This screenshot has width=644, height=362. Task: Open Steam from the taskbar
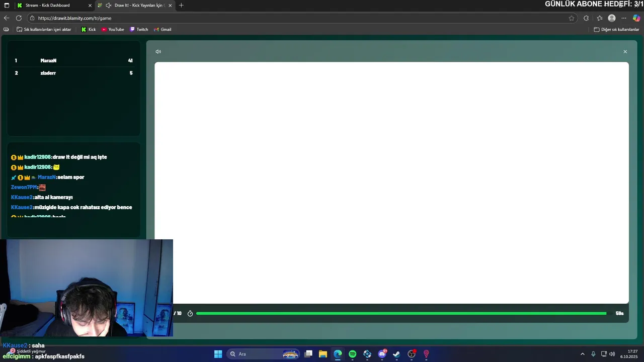pos(396,354)
